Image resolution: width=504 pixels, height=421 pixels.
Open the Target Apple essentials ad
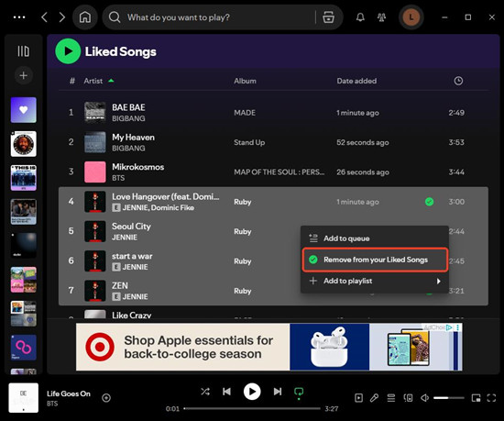point(269,347)
